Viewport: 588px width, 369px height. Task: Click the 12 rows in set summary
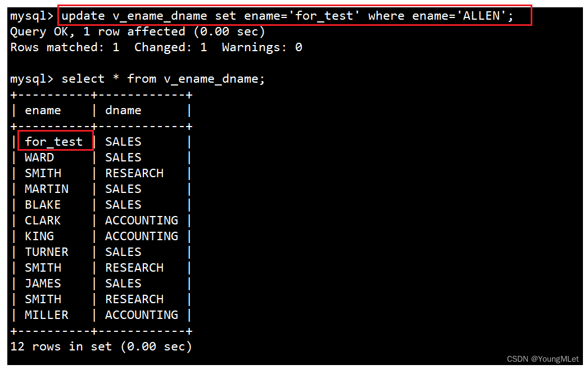pos(101,346)
